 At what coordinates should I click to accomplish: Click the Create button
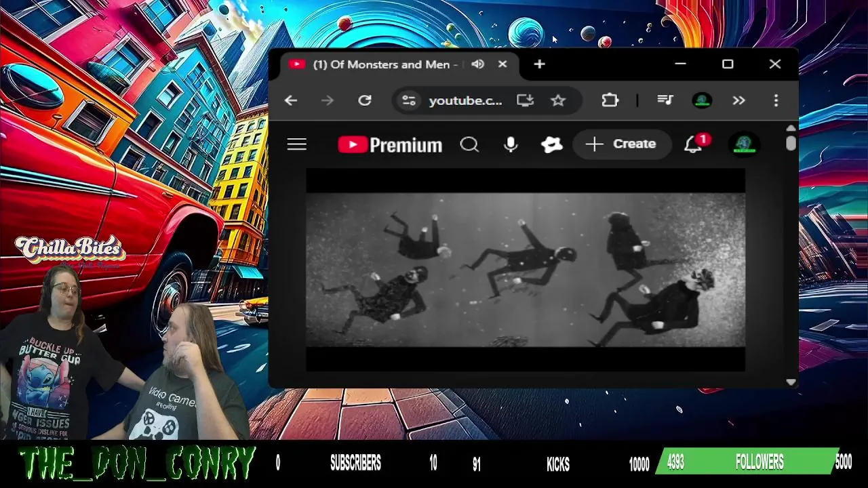click(x=622, y=144)
